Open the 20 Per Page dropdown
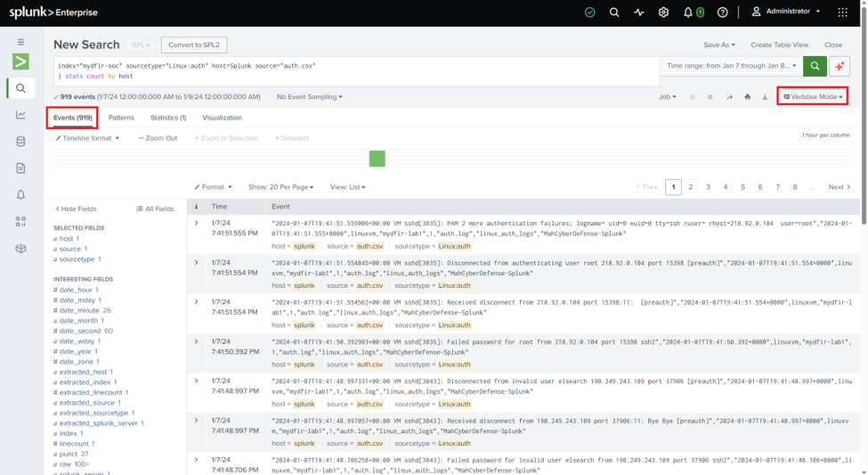The image size is (868, 475). (280, 187)
